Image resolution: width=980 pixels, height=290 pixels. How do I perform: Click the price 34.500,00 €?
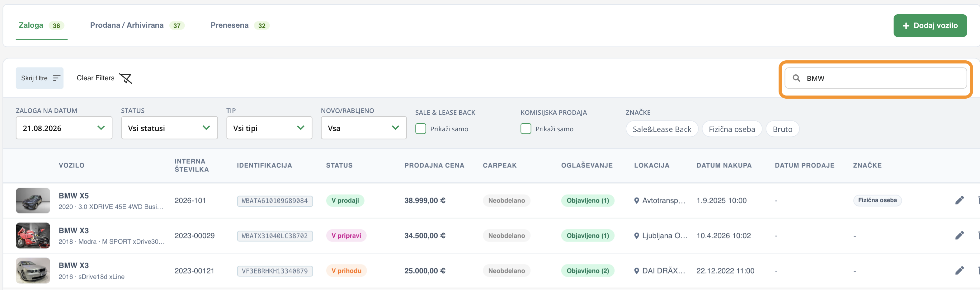pos(425,236)
